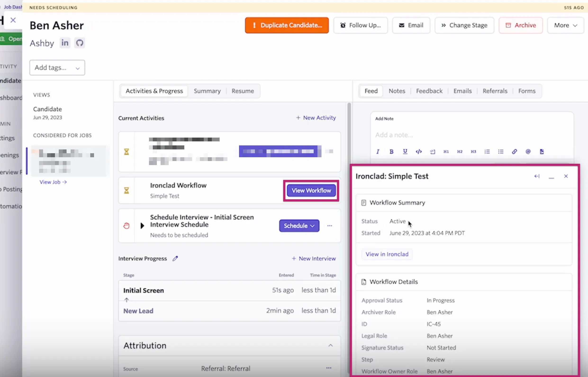Click the hand icon on Schedule Interview
Viewport: 588px width, 377px height.
click(126, 226)
